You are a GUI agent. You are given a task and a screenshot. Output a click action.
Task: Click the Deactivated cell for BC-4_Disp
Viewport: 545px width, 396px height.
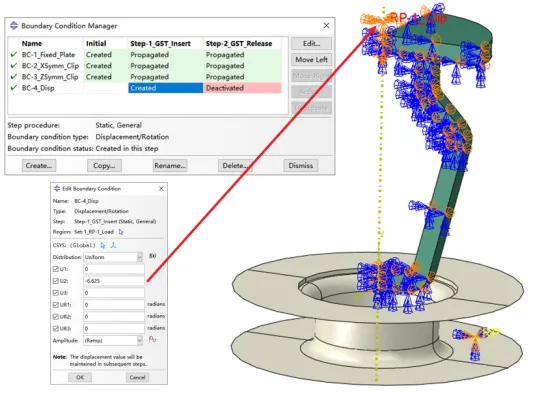242,88
